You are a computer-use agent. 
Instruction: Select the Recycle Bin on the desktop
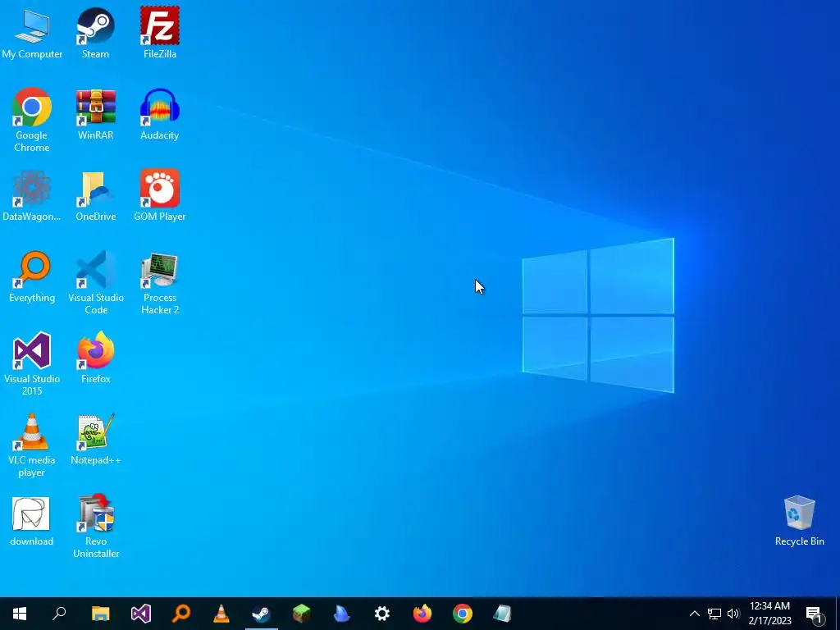coord(799,521)
